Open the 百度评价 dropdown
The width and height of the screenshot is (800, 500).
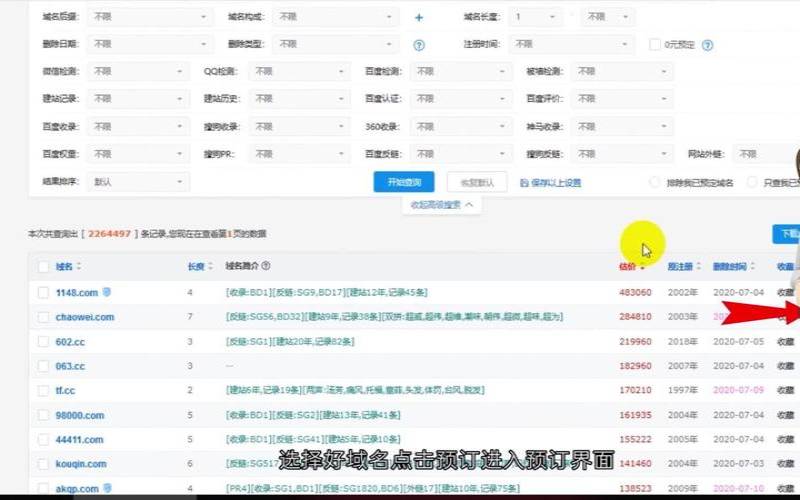[x=622, y=98]
